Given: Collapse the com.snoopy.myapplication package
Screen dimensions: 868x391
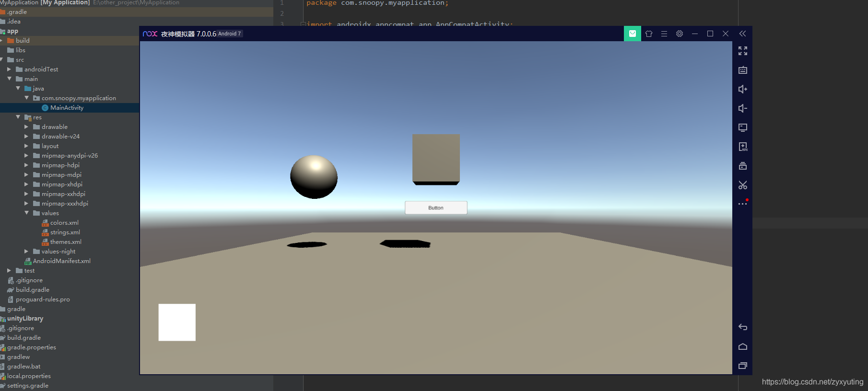Looking at the screenshot, I should (26, 98).
